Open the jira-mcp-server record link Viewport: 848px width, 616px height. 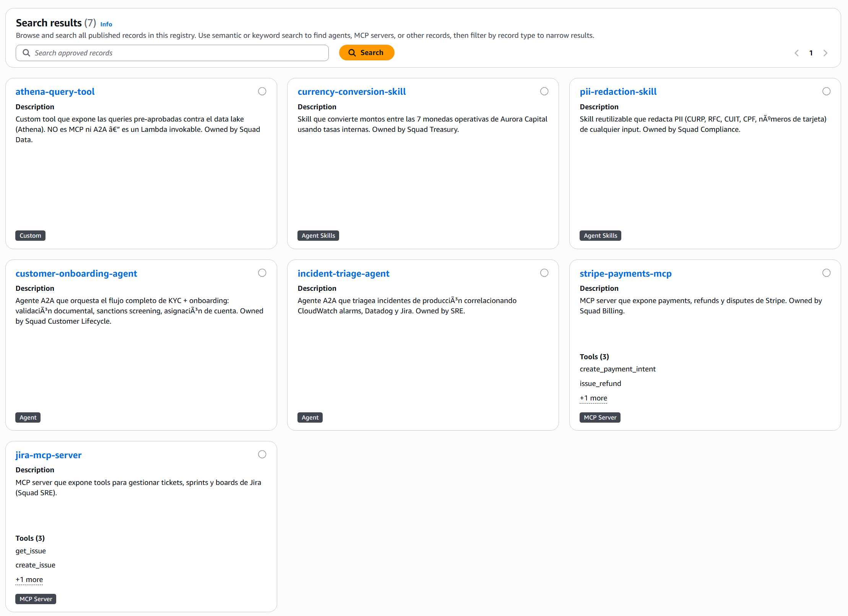pos(49,455)
